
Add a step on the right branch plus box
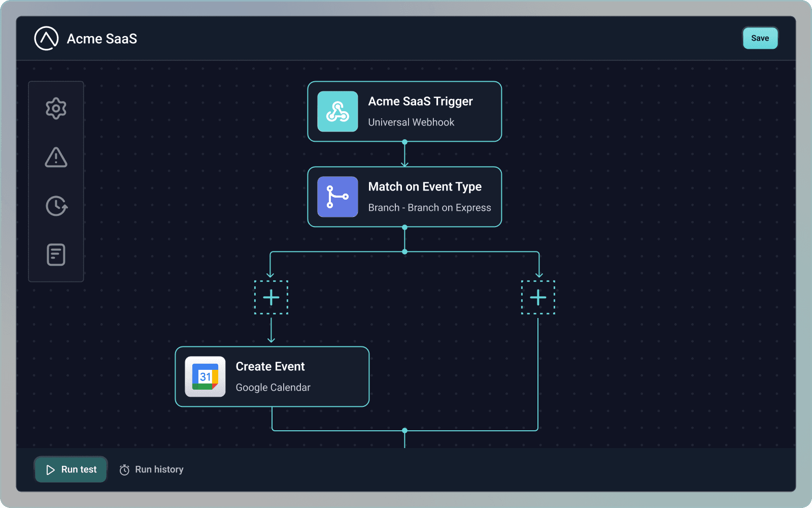pyautogui.click(x=538, y=297)
